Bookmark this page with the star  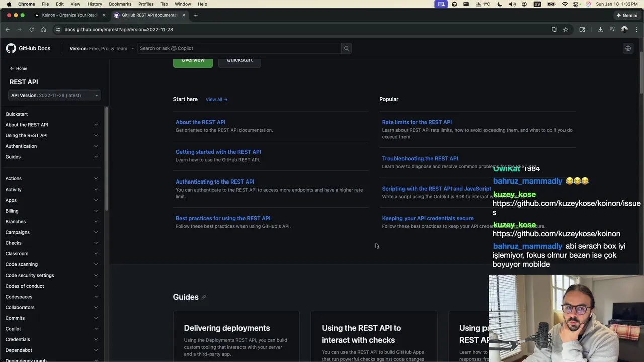point(566,30)
